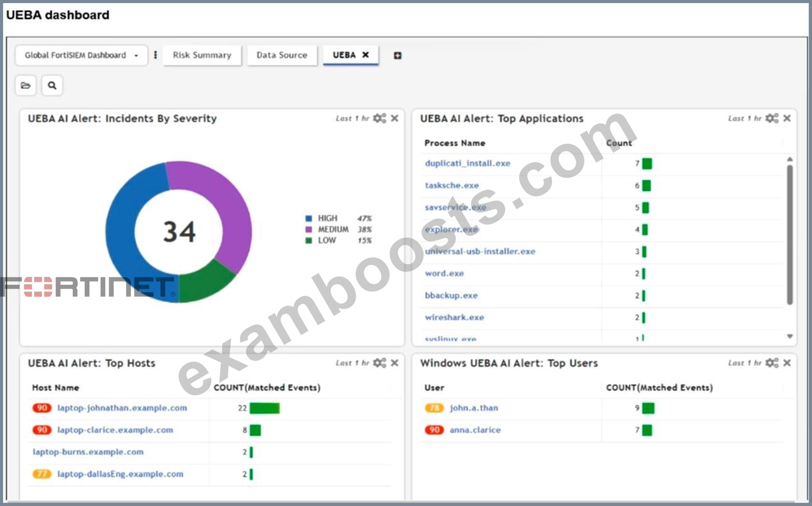
Task: Select the anna.clarice user link
Action: [x=475, y=430]
